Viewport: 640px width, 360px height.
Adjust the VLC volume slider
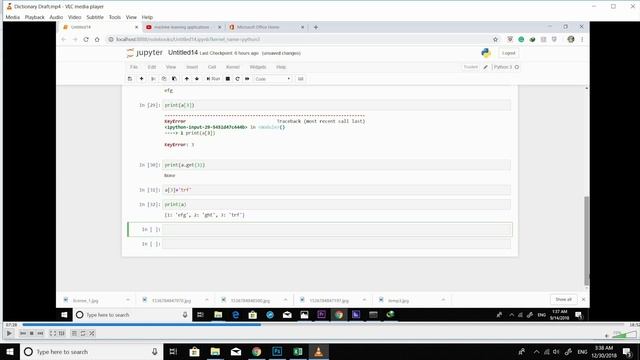[624, 334]
